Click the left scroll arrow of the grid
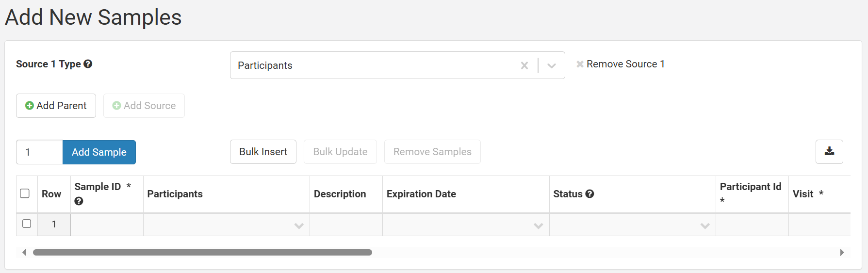Viewport: 868px width, 273px height. click(x=24, y=252)
